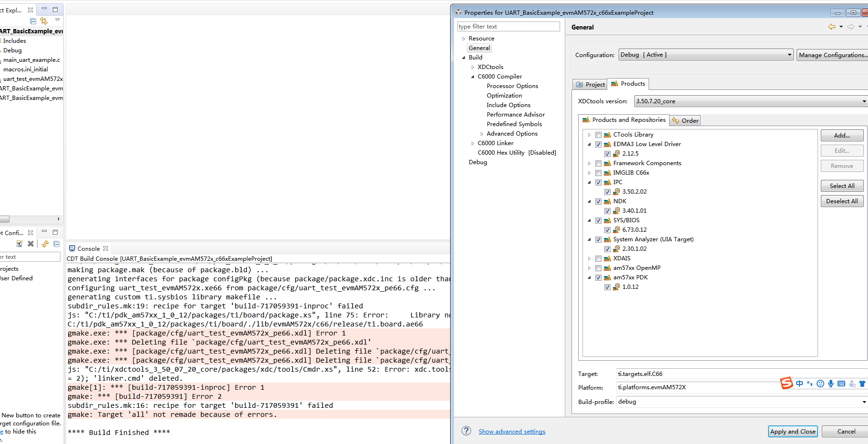Click the gear icon beside version 3.50.2.02
Screen dimensions: 868x444
[616, 191]
